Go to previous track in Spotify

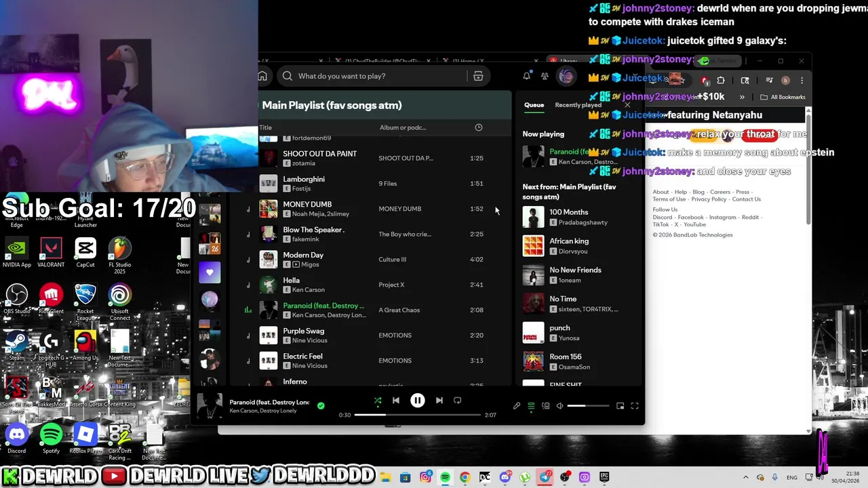[396, 401]
